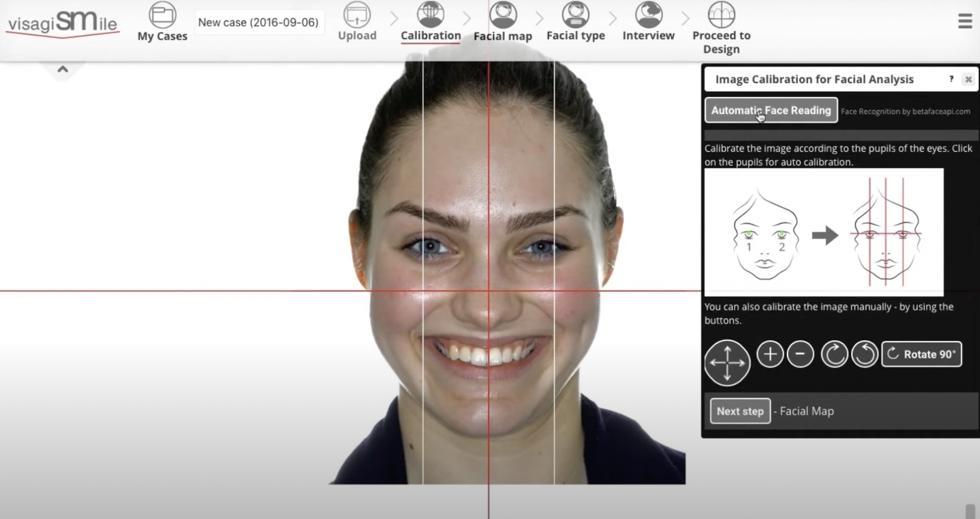Viewport: 980px width, 519px height.
Task: Click Next step button
Action: pos(740,411)
